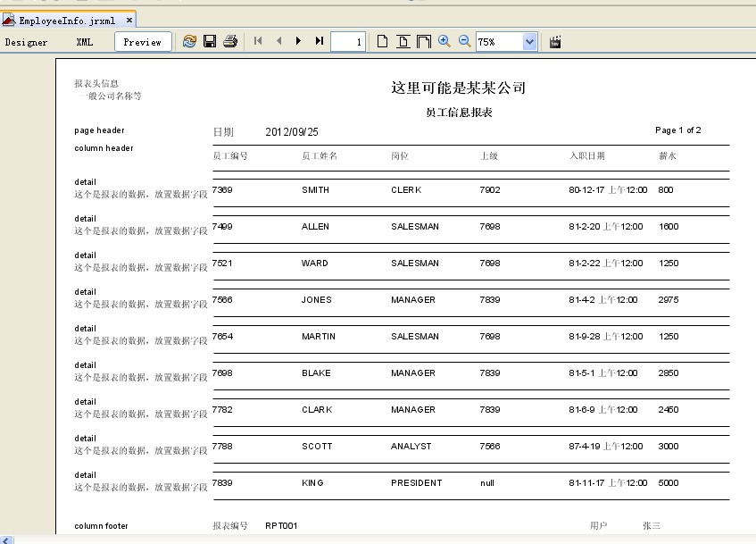Click the reload report icon
Screen dimensions: 756x544
[189, 41]
